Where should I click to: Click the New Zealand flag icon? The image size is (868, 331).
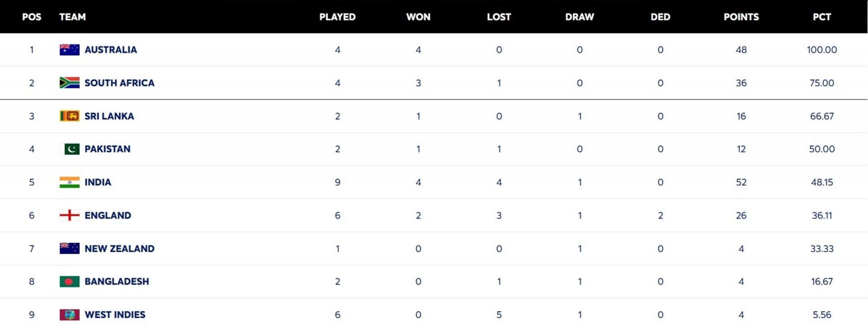point(70,248)
